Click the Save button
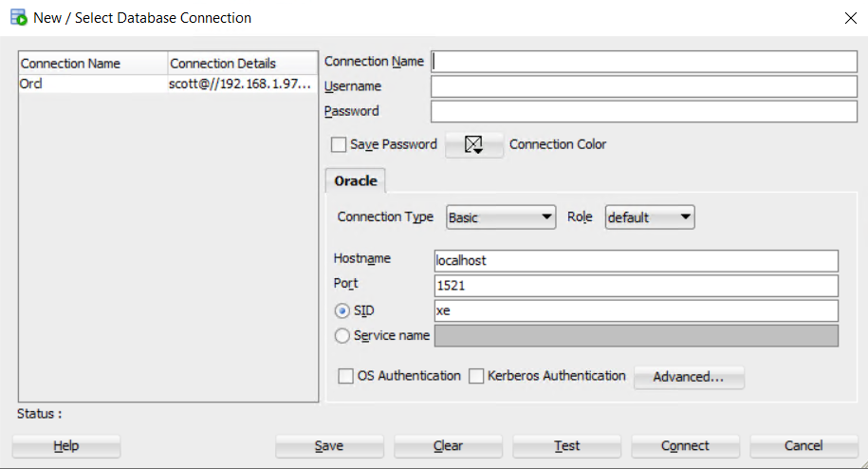 coord(329,446)
